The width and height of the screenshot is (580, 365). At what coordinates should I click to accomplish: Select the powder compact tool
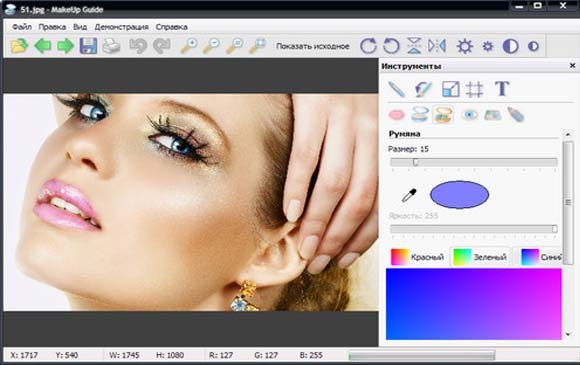[420, 114]
